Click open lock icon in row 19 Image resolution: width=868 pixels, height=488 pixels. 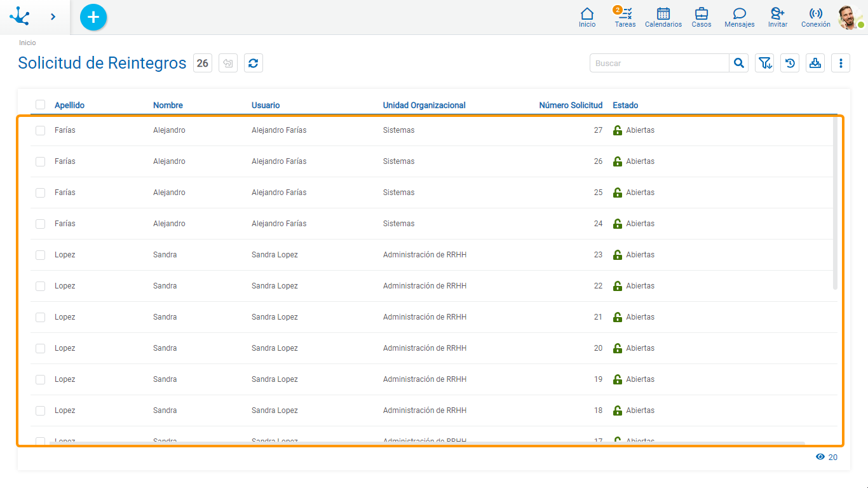617,379
